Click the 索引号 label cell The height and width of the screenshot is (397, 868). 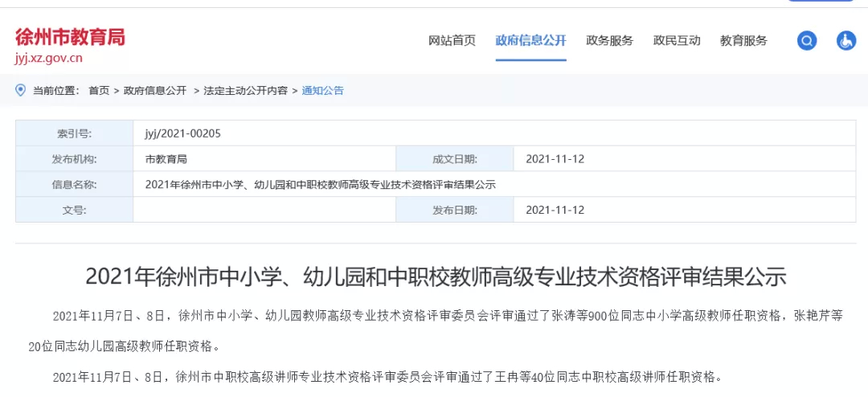(74, 133)
